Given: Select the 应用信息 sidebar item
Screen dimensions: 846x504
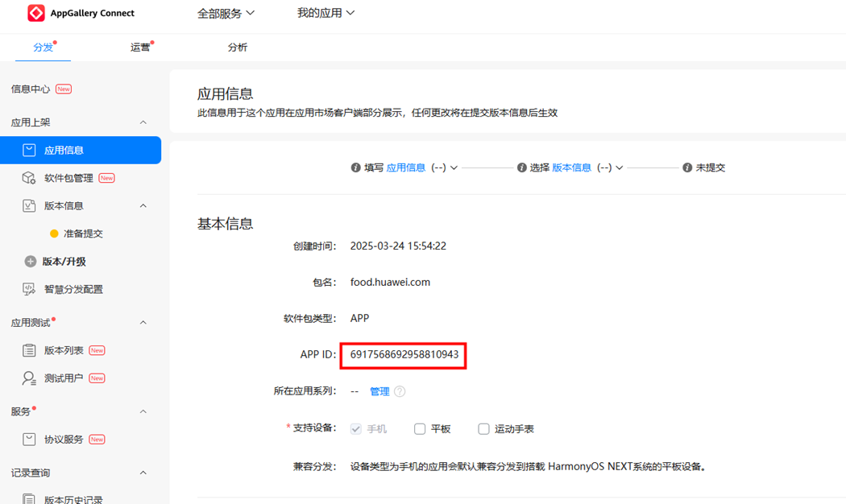Looking at the screenshot, I should point(81,150).
